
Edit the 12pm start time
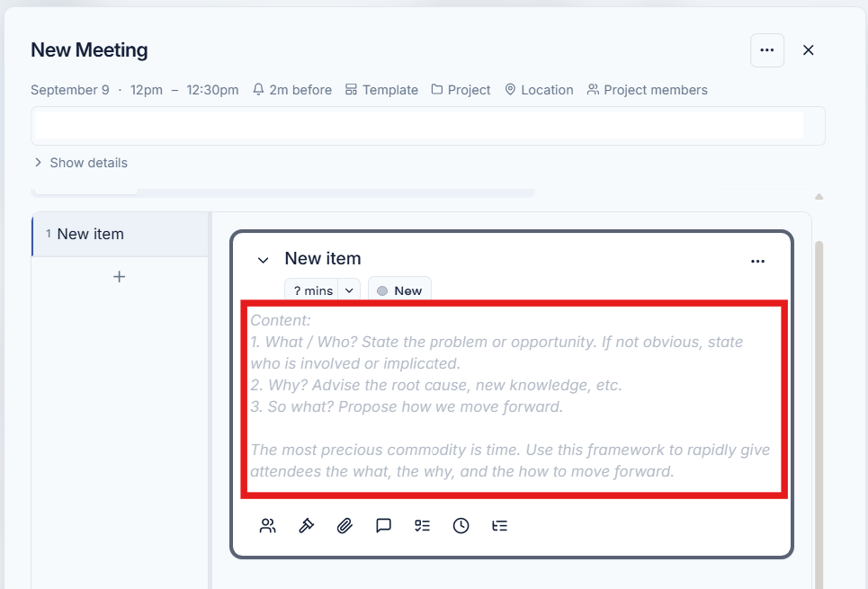pos(146,90)
